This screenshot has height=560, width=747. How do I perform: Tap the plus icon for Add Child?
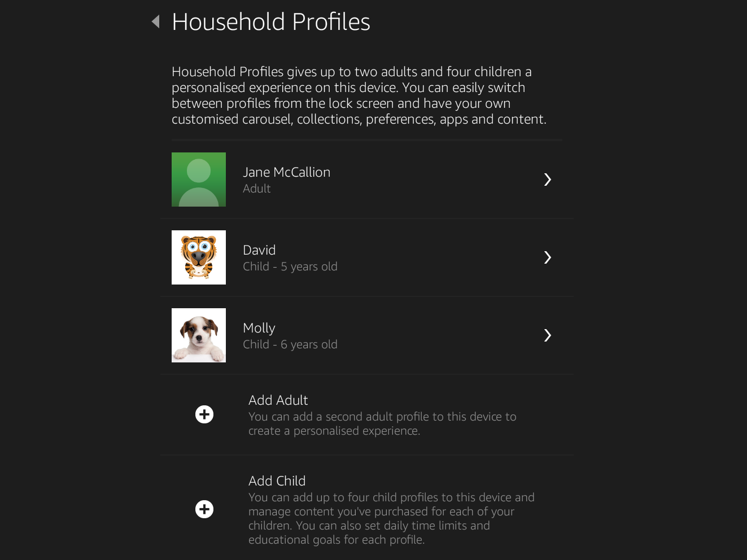tap(204, 509)
